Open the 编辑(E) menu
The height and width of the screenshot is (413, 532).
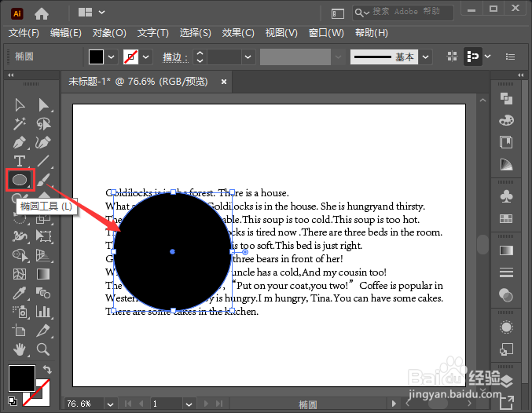coord(65,33)
